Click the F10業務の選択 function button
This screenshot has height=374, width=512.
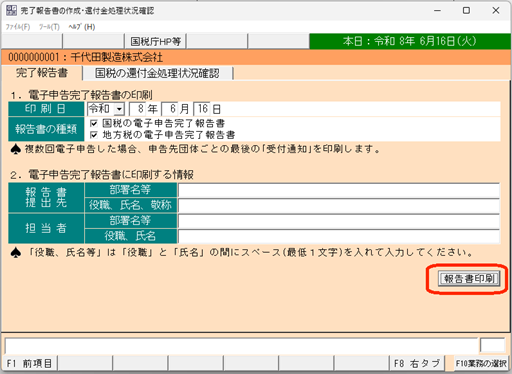481,363
